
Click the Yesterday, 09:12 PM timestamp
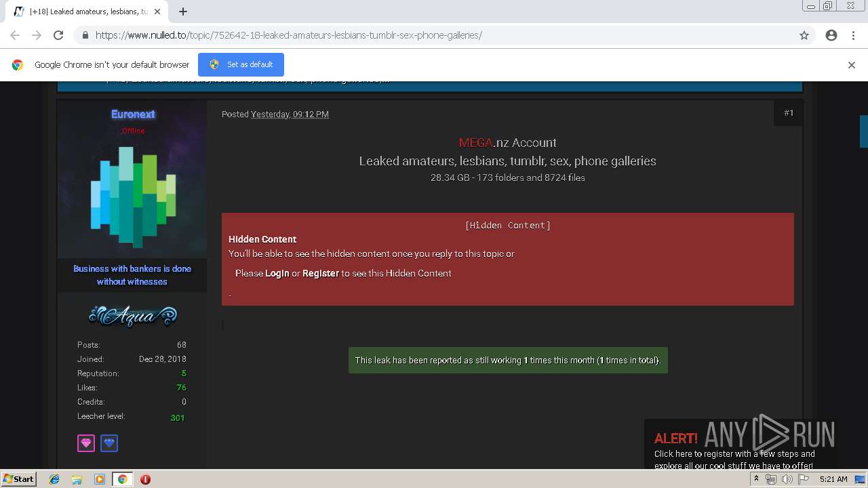tap(290, 115)
